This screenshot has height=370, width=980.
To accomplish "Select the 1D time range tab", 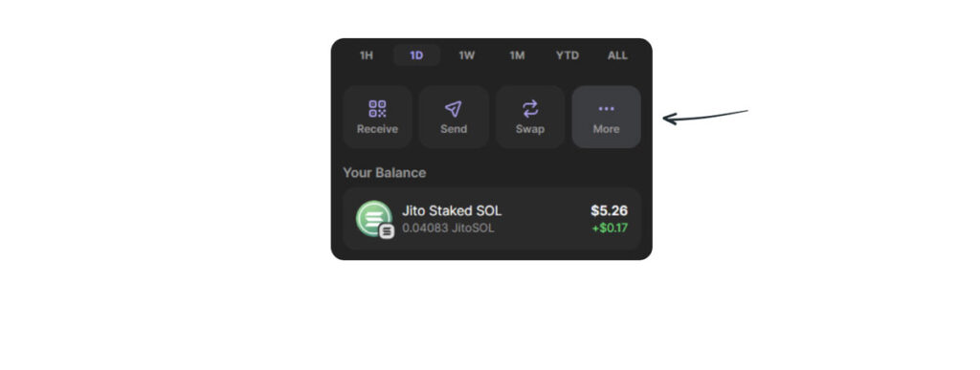I will coord(417,55).
